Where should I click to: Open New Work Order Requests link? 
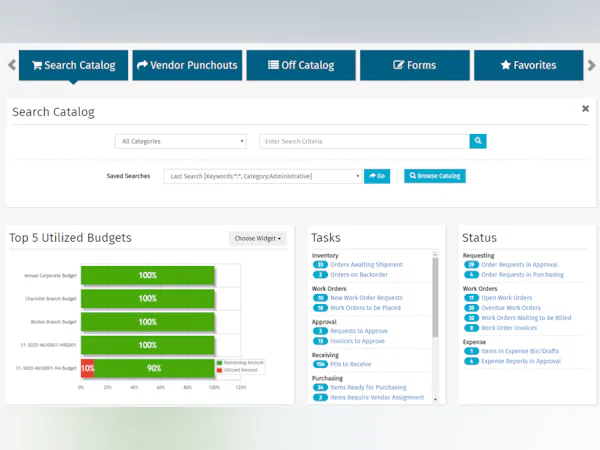(x=366, y=298)
